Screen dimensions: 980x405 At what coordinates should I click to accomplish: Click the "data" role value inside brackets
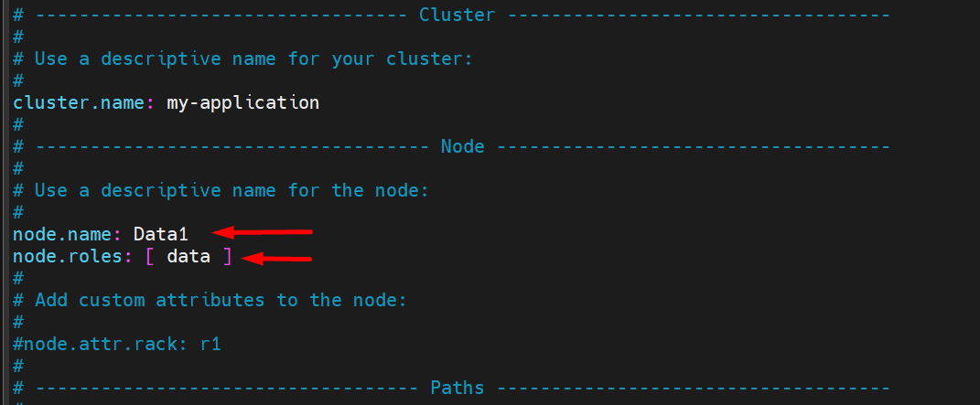pos(188,257)
